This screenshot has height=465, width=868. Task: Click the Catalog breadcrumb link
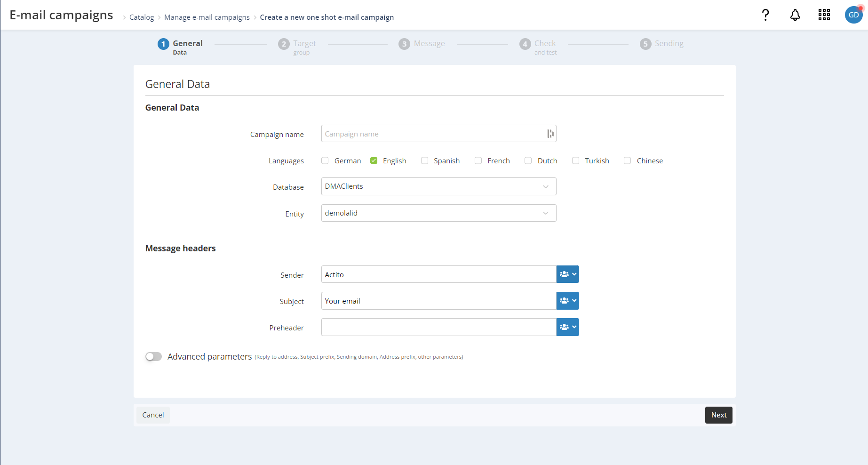pyautogui.click(x=142, y=17)
